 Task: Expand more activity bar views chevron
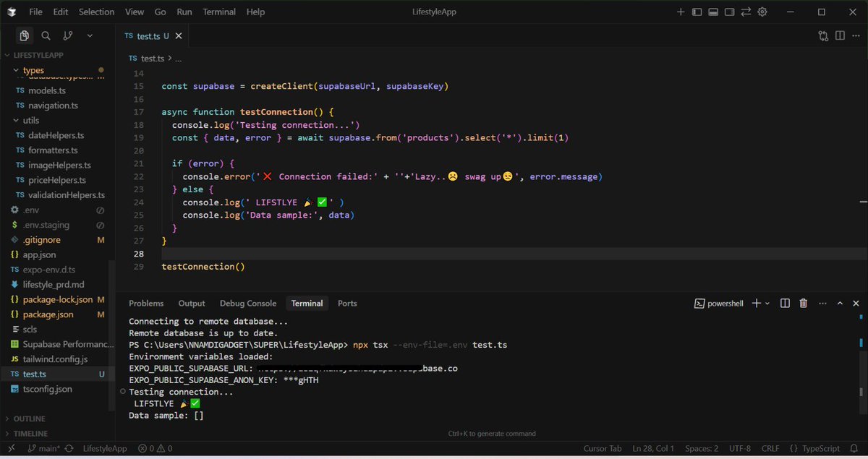pos(90,35)
